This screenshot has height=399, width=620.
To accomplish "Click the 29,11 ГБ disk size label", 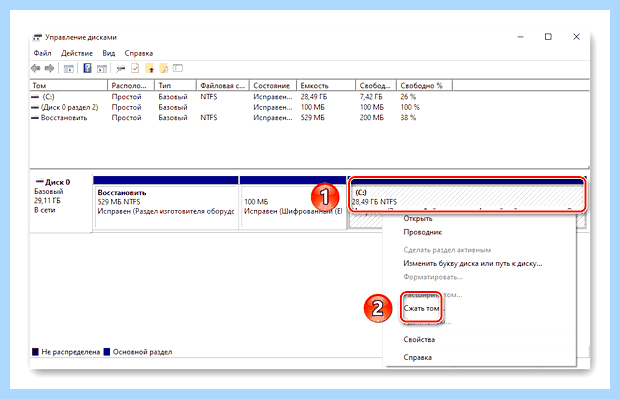I will coord(47,200).
